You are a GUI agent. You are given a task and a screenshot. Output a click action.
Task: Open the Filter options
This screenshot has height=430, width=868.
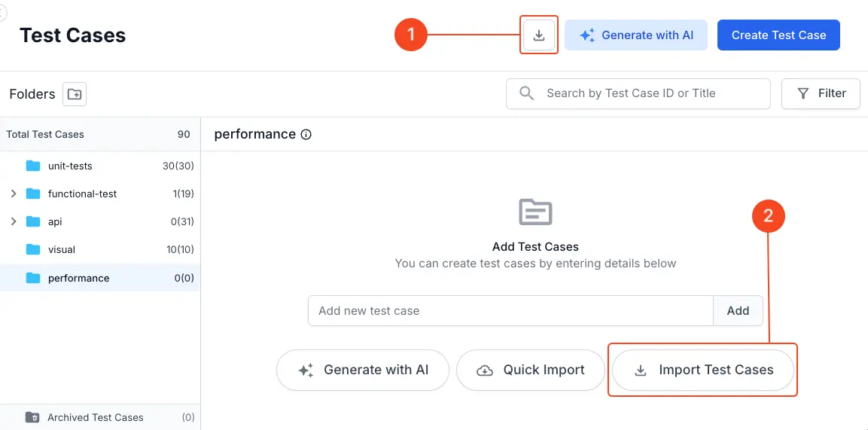(x=821, y=93)
